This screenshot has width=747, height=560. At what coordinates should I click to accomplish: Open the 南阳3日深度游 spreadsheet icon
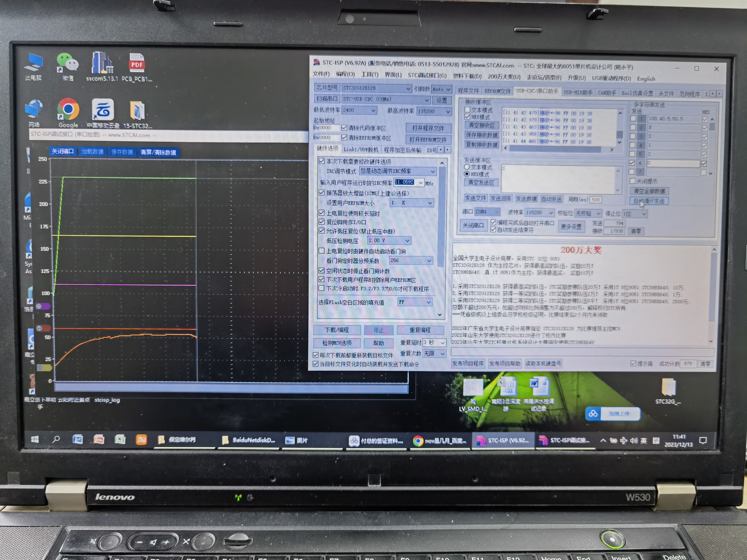[x=506, y=394]
